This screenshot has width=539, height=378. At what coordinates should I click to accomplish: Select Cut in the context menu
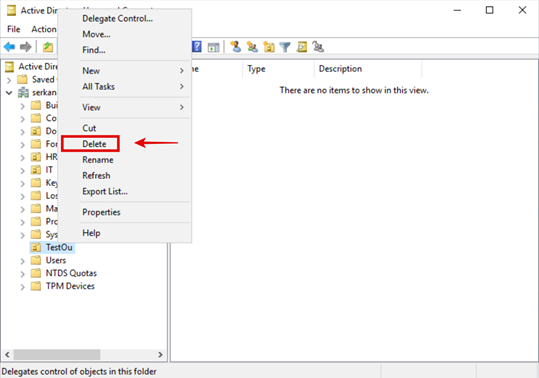coord(125,128)
